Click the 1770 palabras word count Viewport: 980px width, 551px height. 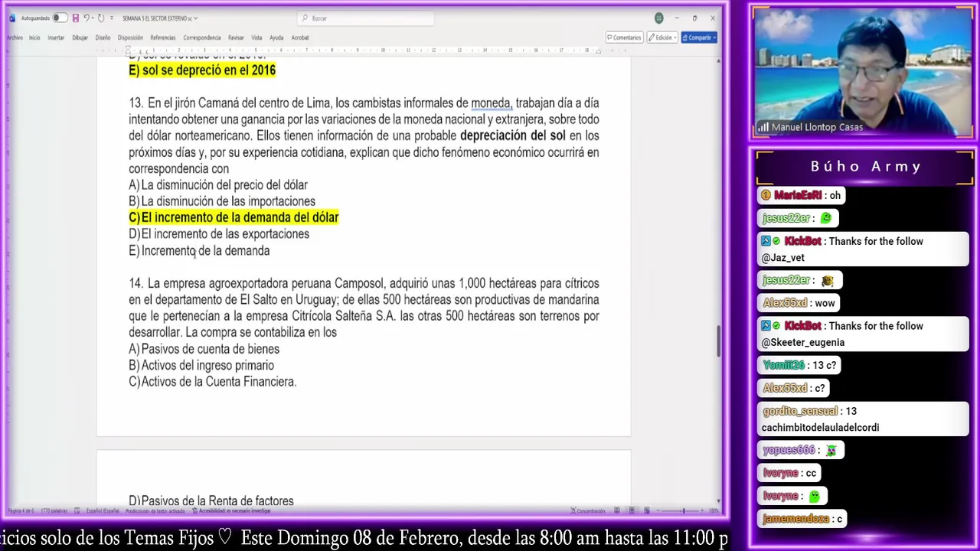point(54,510)
